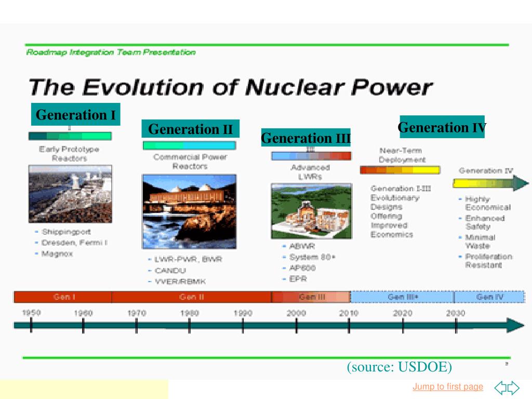Click the 'LWR-PWR, BWR' bullet

(185, 259)
